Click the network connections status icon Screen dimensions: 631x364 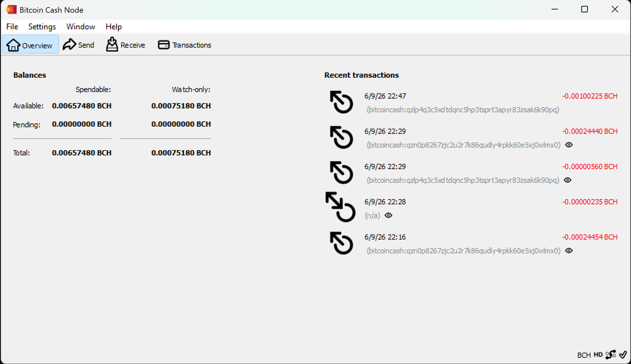point(610,355)
